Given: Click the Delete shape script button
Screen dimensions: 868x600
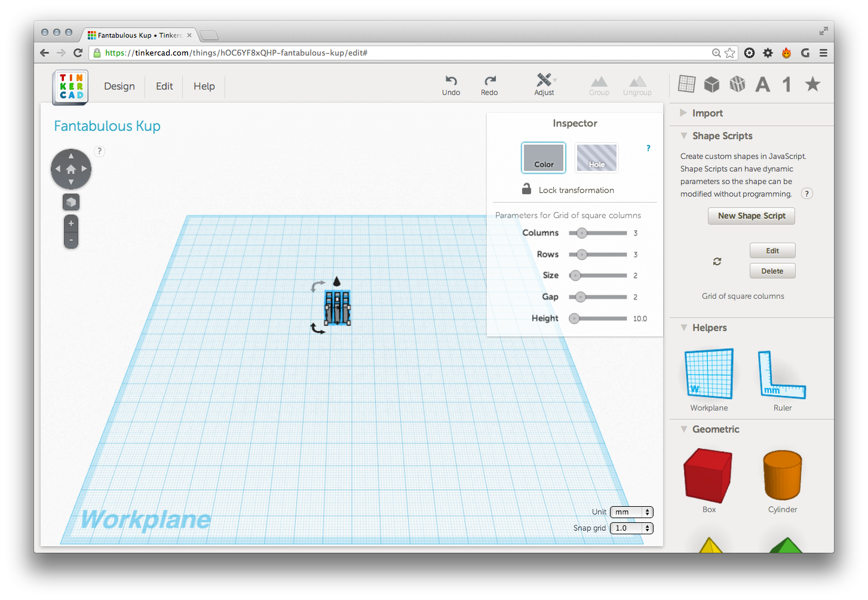Looking at the screenshot, I should [772, 271].
